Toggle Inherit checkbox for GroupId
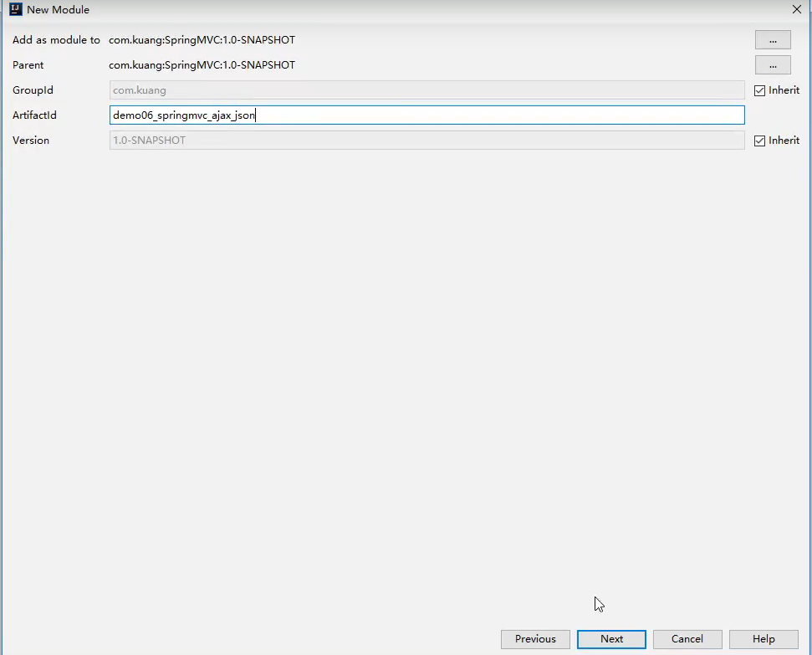 tap(759, 90)
